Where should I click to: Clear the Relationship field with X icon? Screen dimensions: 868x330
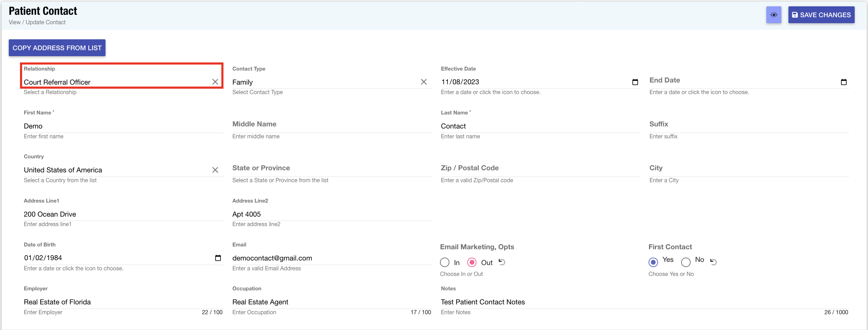215,82
